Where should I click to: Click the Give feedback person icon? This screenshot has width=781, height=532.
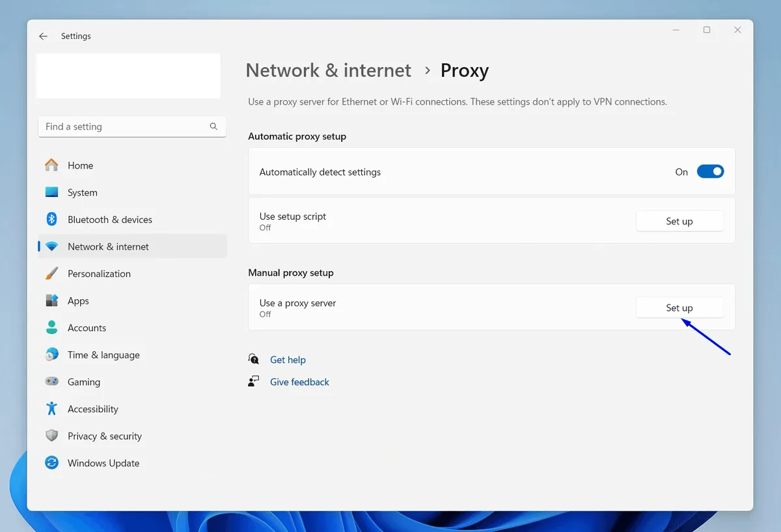(x=254, y=382)
